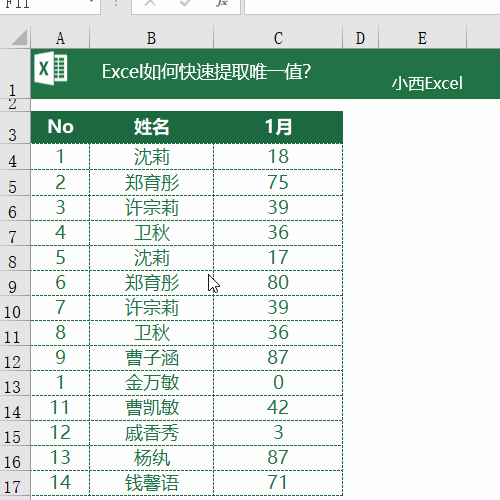Screen dimensions: 500x500
Task: Select column D header
Action: 360,38
